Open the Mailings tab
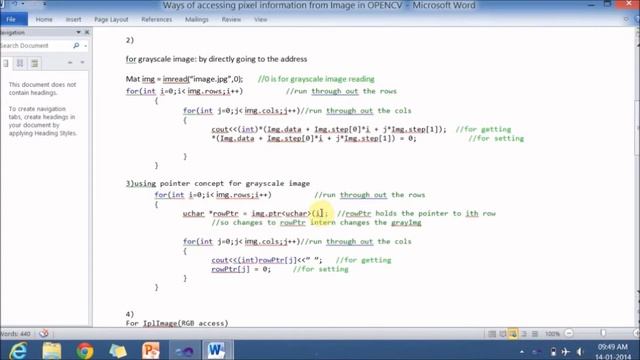Viewport: 640px width, 360px height. [x=197, y=19]
